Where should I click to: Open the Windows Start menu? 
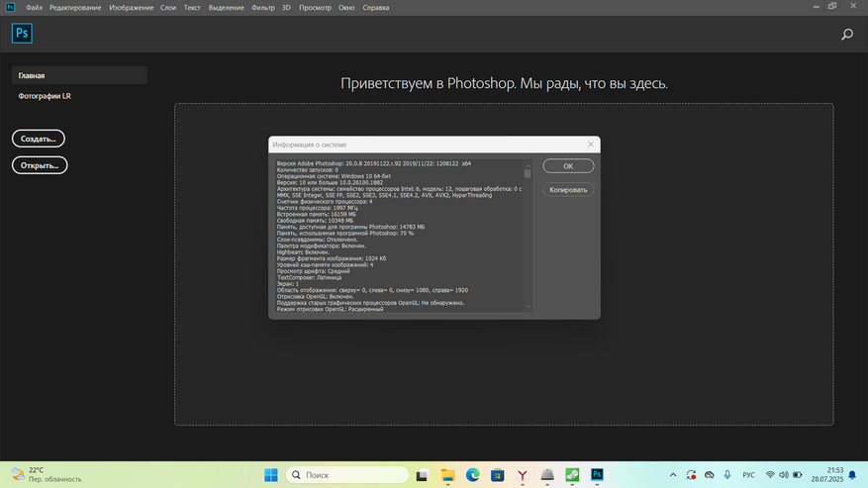tap(270, 475)
